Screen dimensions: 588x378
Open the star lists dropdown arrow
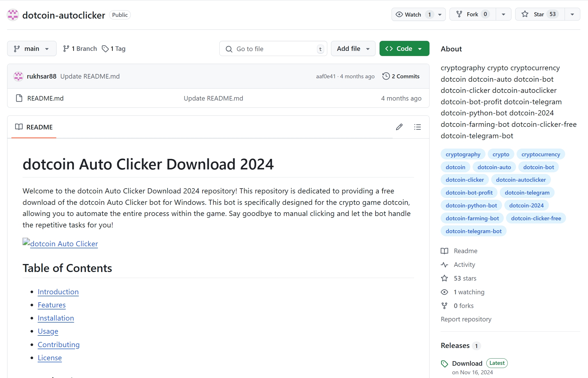point(572,14)
